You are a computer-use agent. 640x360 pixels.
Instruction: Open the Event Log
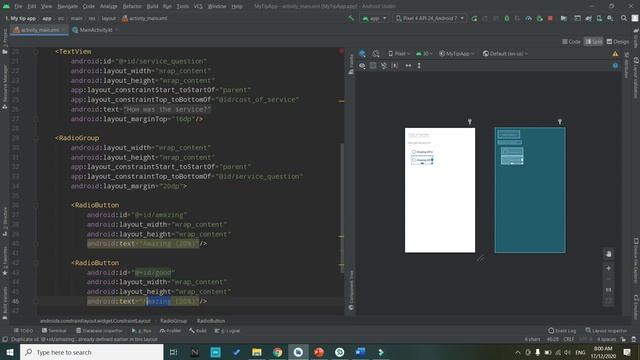(562, 331)
